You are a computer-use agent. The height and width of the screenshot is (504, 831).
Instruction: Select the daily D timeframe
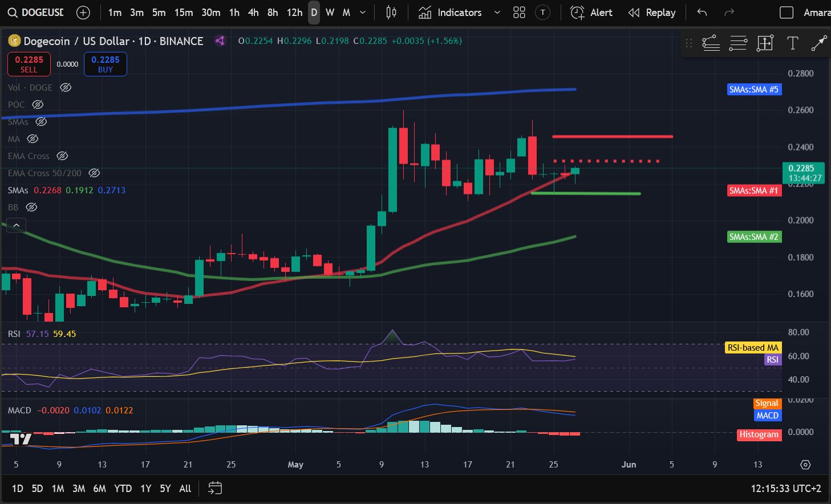click(x=314, y=13)
